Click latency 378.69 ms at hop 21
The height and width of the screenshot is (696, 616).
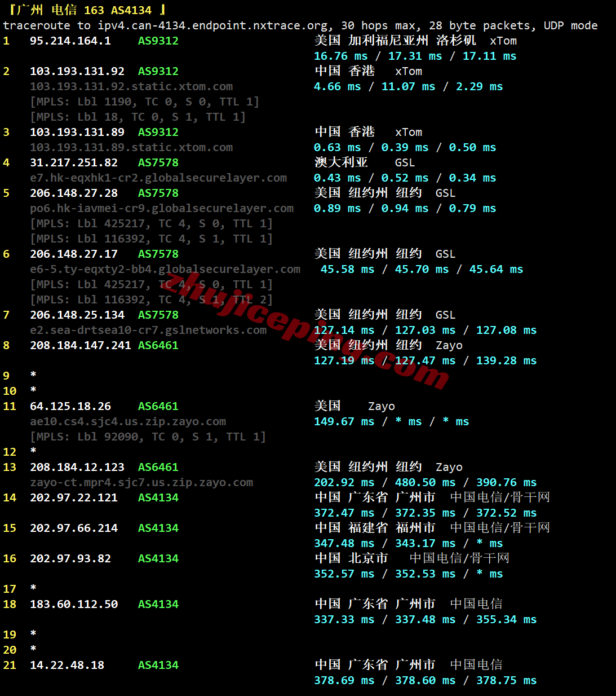[x=344, y=680]
